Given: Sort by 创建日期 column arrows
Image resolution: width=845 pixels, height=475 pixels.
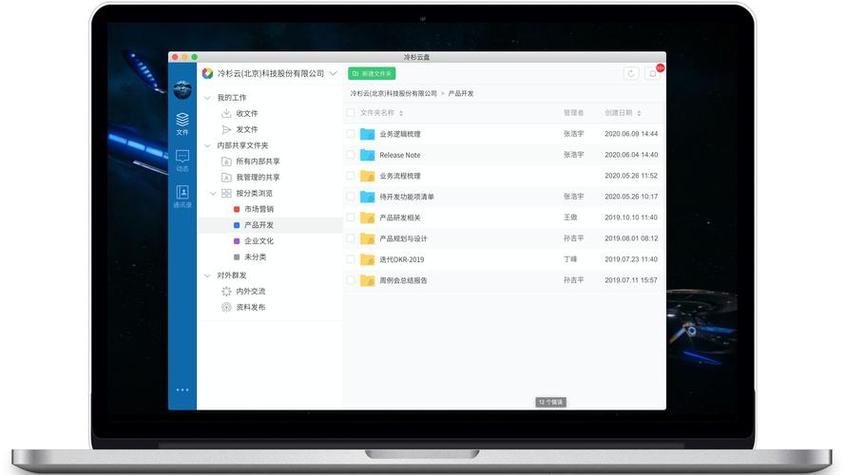Looking at the screenshot, I should pos(639,113).
